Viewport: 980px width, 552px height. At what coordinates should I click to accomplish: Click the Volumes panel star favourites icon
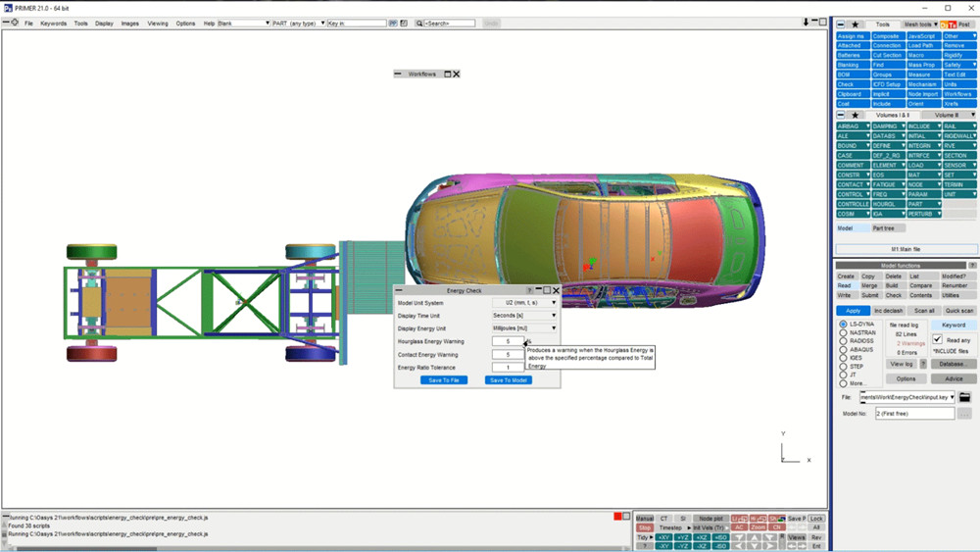(x=855, y=115)
